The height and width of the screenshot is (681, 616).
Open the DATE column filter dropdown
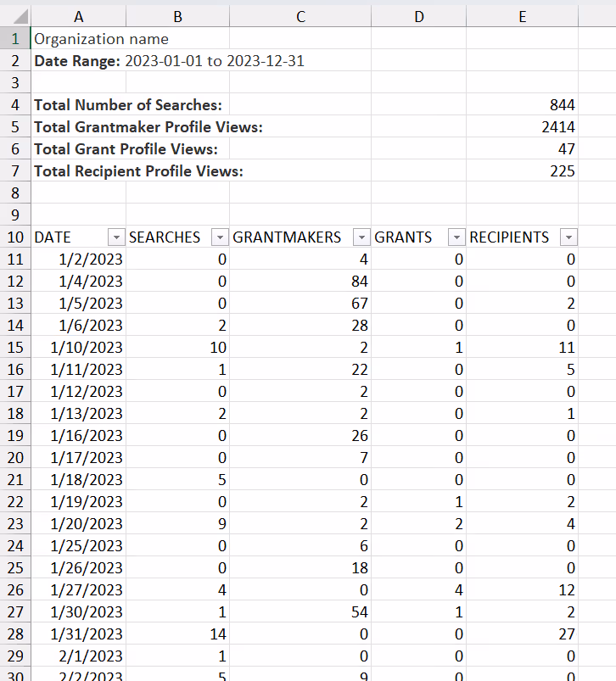[116, 237]
